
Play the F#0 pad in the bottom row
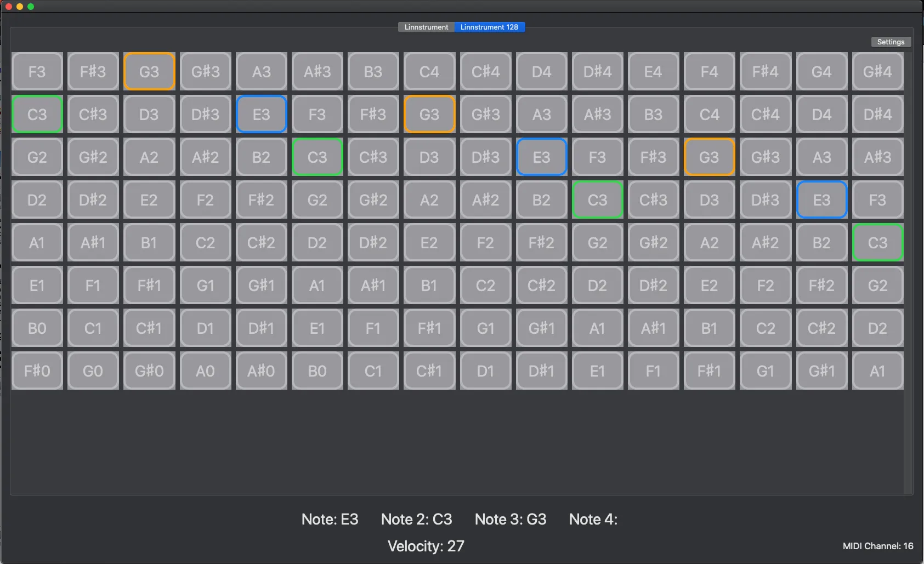(x=37, y=371)
